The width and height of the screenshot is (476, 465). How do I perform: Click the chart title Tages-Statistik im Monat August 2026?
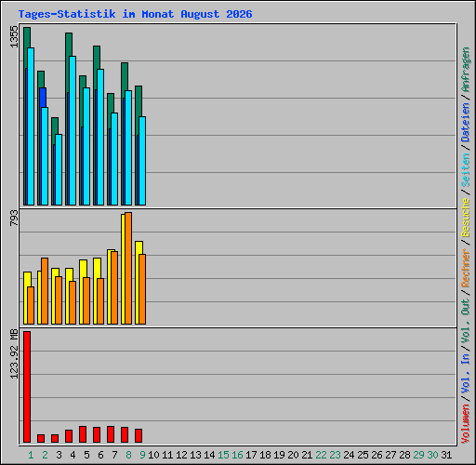coord(135,14)
